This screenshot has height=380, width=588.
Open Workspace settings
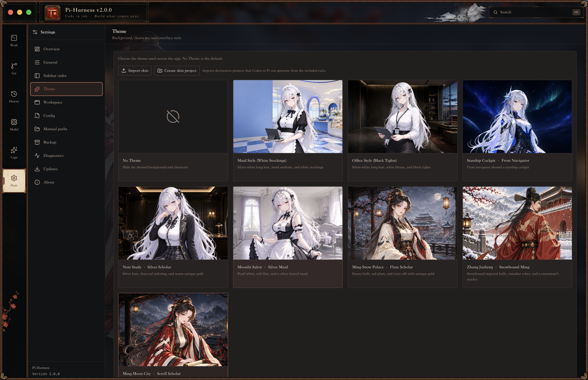pos(66,102)
